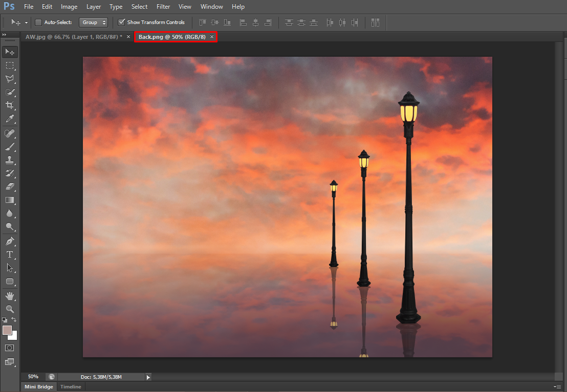This screenshot has height=392, width=567.
Task: Open the Filter menu
Action: (163, 7)
